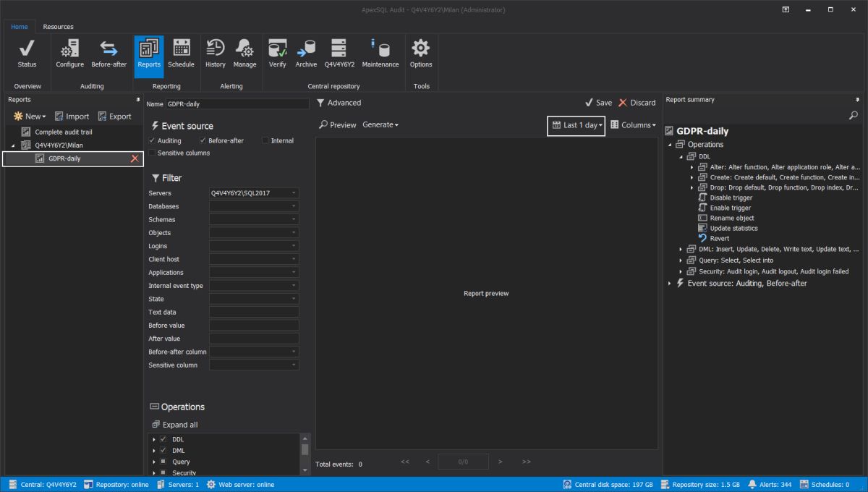Viewport: 868px width, 492px height.
Task: Click the Preview button
Action: click(x=338, y=124)
